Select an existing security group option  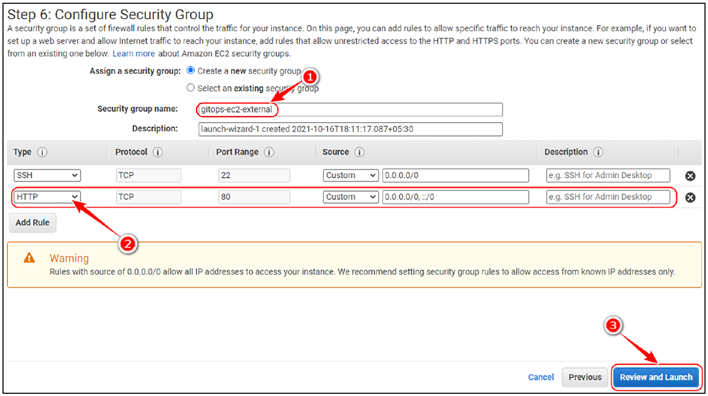(191, 88)
